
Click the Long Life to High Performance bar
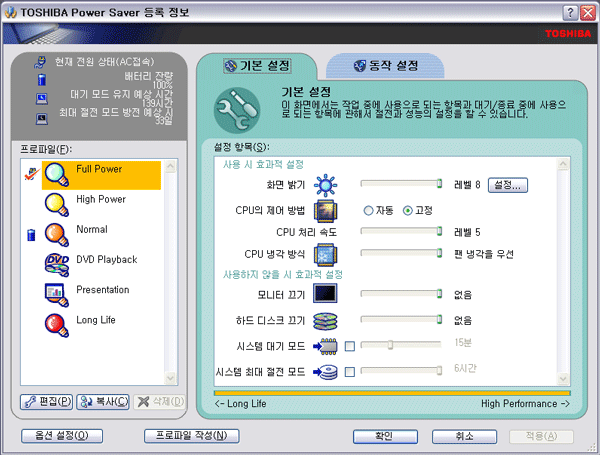coord(392,393)
